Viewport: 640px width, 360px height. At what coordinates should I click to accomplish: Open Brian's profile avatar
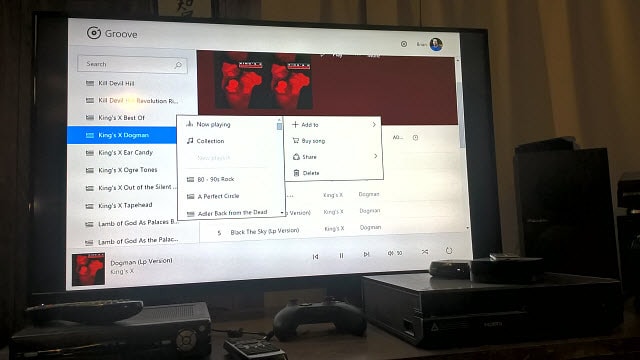click(x=436, y=44)
